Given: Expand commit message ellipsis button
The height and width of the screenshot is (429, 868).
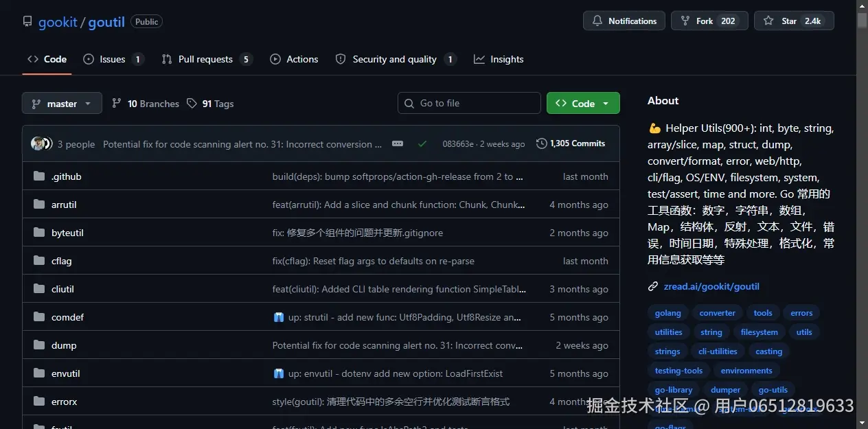Looking at the screenshot, I should [x=398, y=143].
